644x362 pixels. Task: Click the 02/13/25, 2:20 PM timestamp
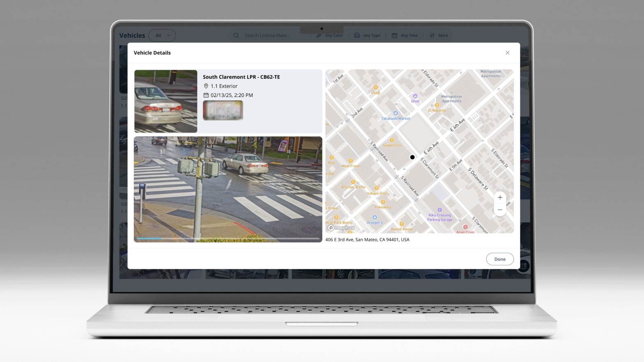click(x=232, y=95)
